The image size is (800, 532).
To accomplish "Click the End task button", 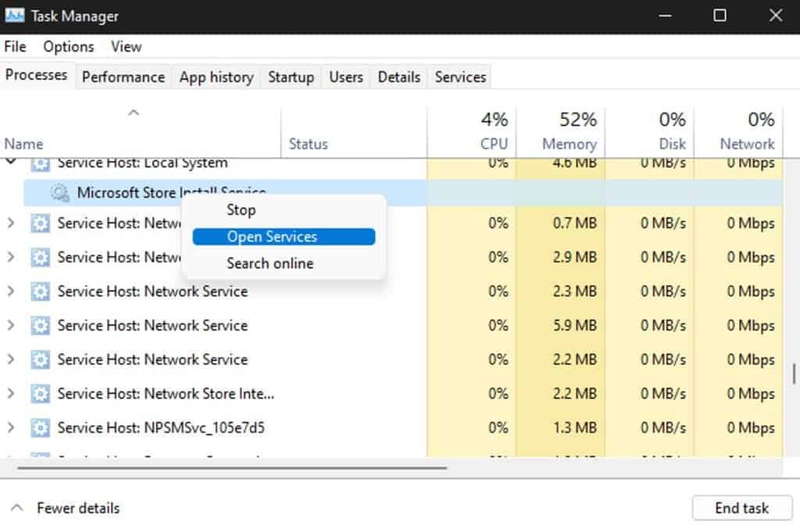I will pyautogui.click(x=741, y=508).
